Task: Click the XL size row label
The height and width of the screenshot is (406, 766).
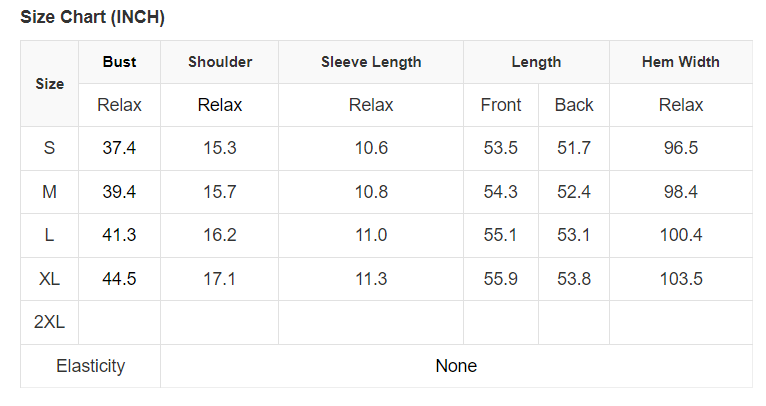Action: [x=50, y=279]
